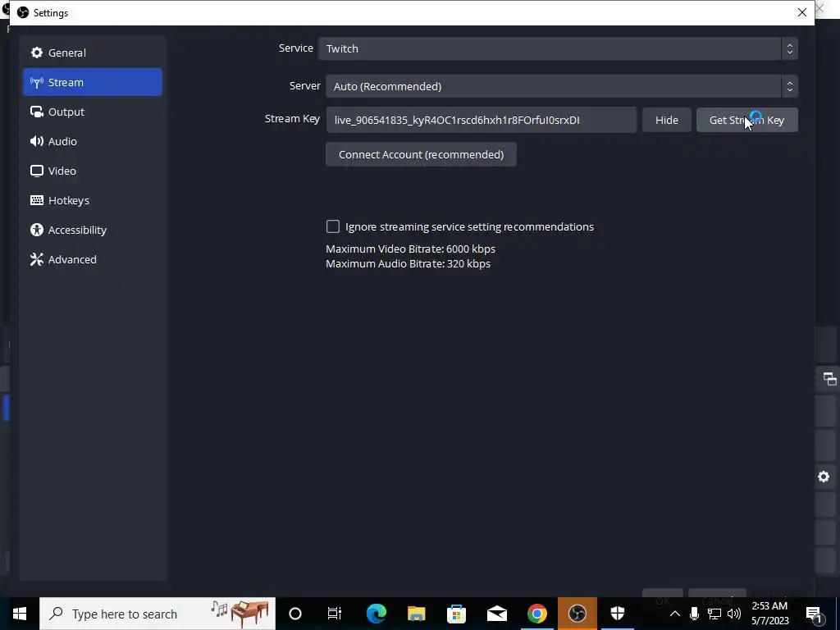Click Connect Account (recommended) button
Screen dimensions: 840x630
pos(421,154)
